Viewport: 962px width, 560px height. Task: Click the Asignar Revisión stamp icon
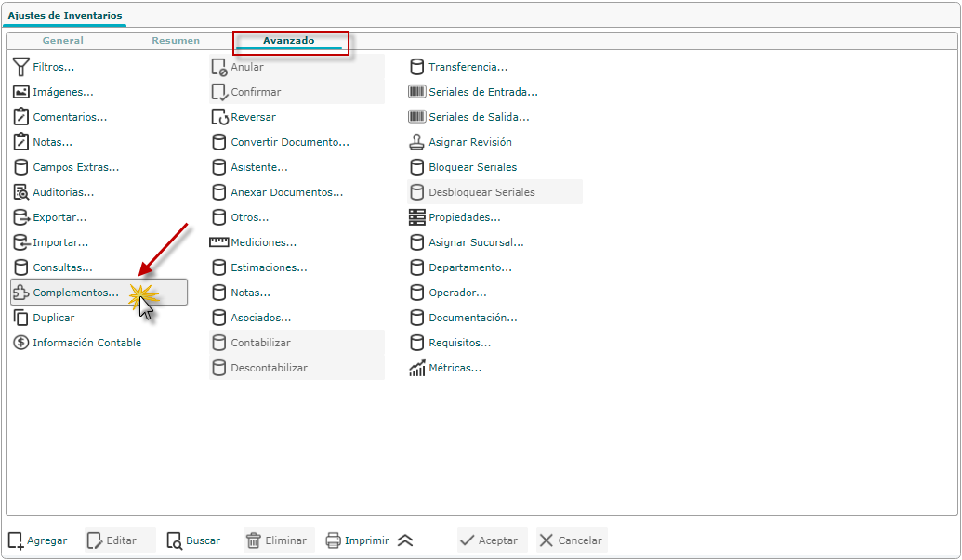(417, 142)
